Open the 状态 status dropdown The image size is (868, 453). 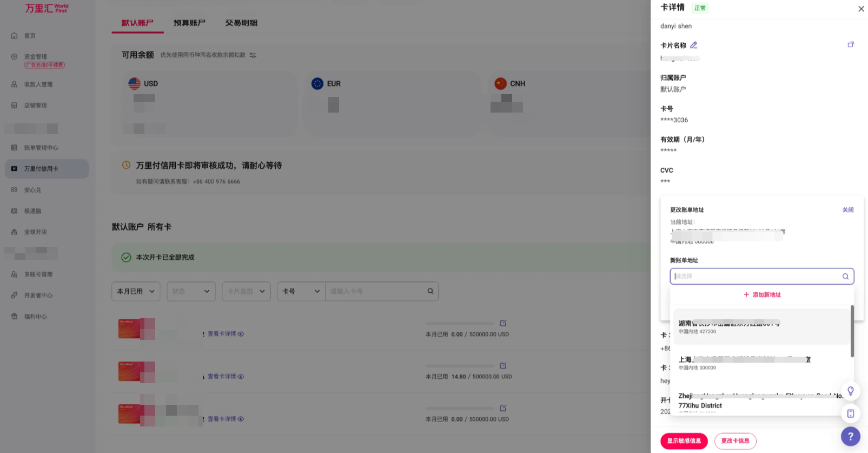click(x=191, y=291)
